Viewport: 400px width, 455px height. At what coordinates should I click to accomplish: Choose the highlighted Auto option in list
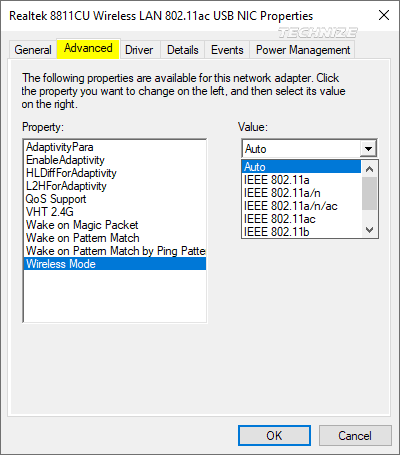[301, 167]
